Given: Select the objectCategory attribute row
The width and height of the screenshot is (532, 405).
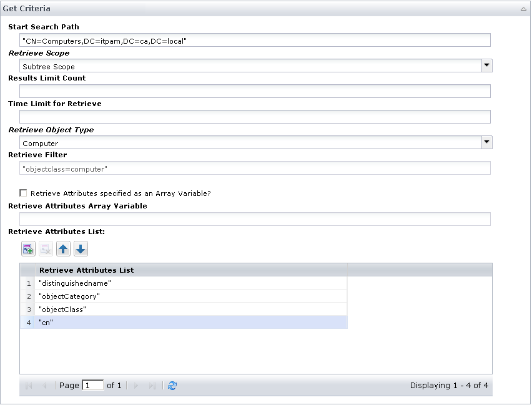Looking at the screenshot, I should pyautogui.click(x=125, y=296).
